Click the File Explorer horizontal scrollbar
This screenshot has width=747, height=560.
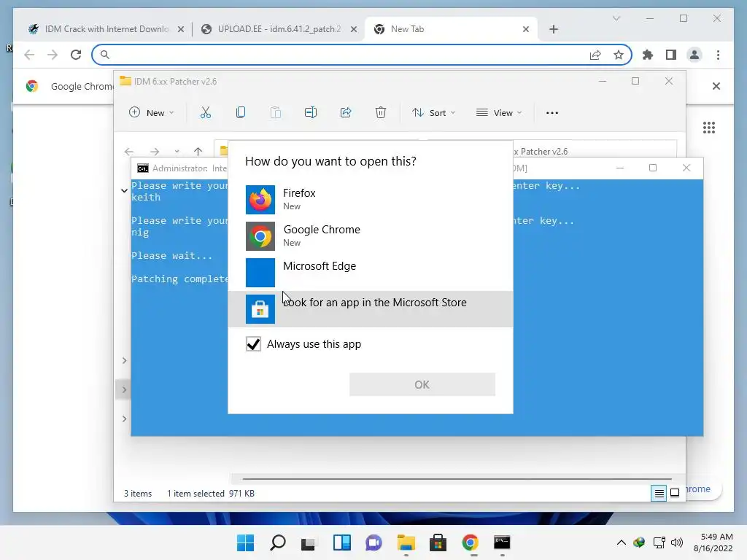(x=457, y=478)
